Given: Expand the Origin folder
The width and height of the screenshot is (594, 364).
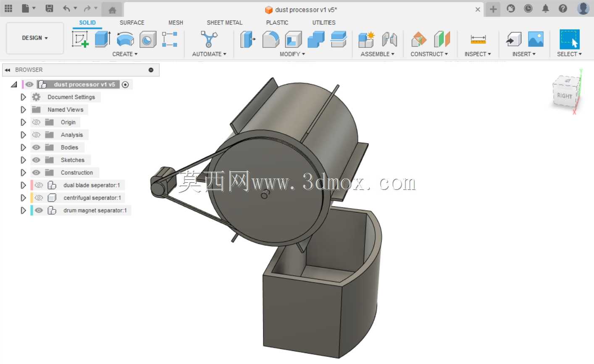Looking at the screenshot, I should coord(23,122).
